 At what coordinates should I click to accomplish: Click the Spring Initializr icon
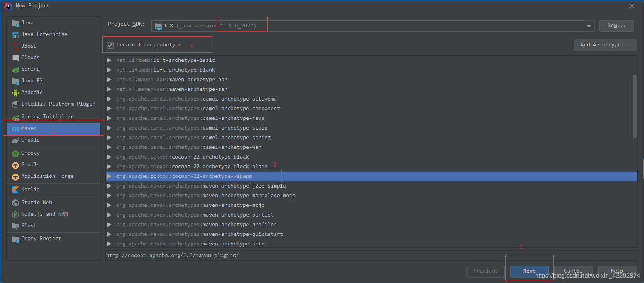pos(15,118)
